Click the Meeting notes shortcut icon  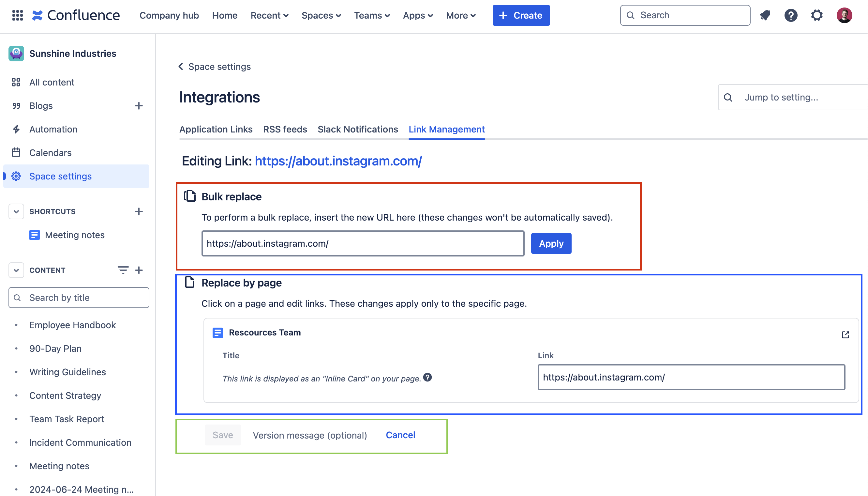pyautogui.click(x=34, y=235)
